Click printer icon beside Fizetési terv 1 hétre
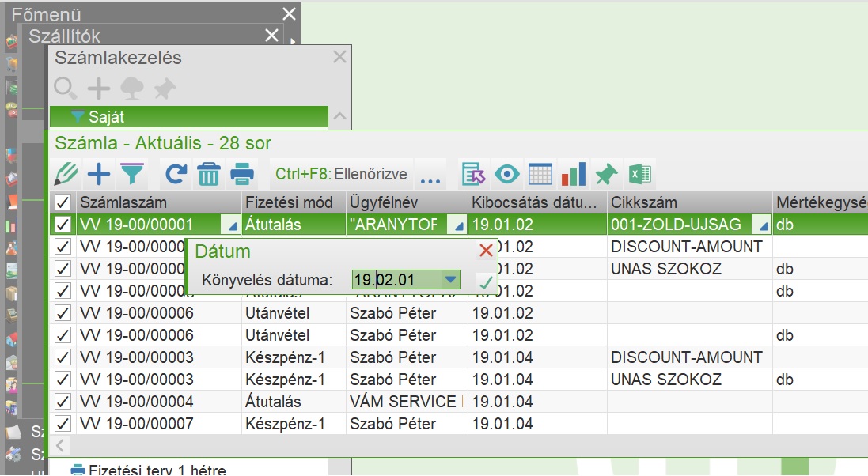Viewport: 868px width, 476px height. pyautogui.click(x=78, y=470)
